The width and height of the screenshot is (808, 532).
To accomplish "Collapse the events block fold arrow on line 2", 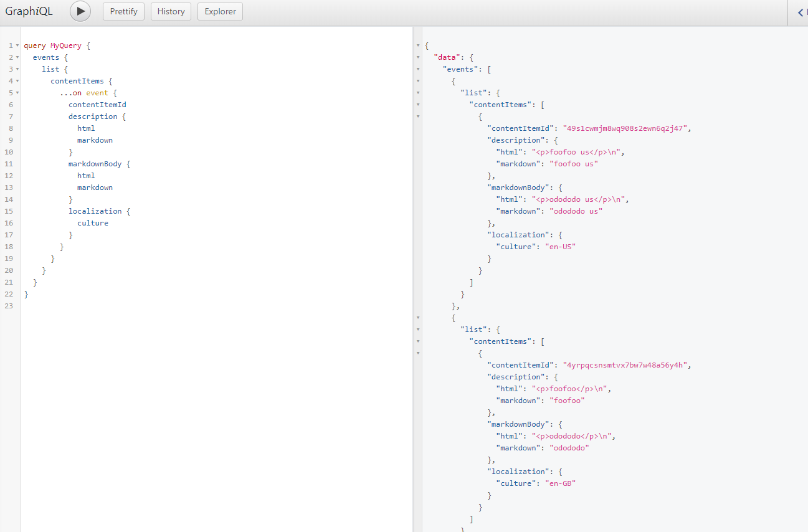I will click(x=17, y=57).
